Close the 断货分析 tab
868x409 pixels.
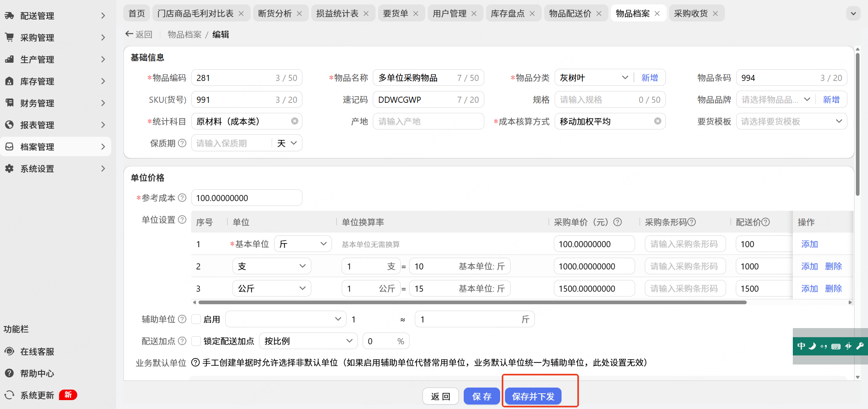pos(299,14)
